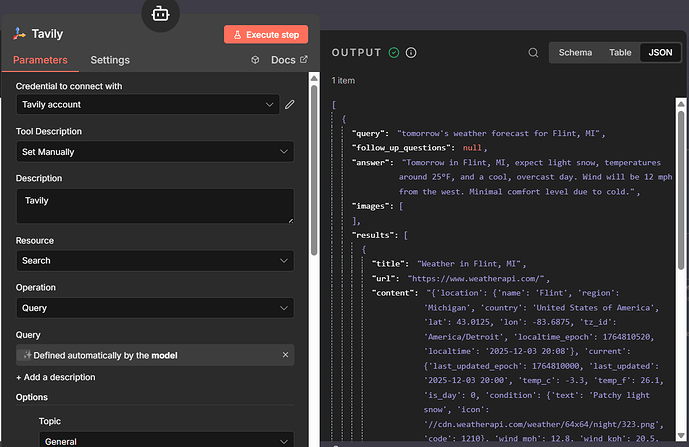Click the cube icon beside Docs
Viewport: 689px width, 447px height.
pos(256,60)
